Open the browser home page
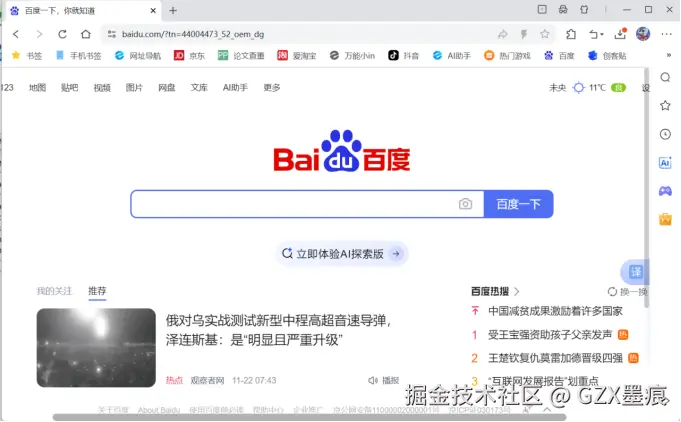 click(86, 34)
